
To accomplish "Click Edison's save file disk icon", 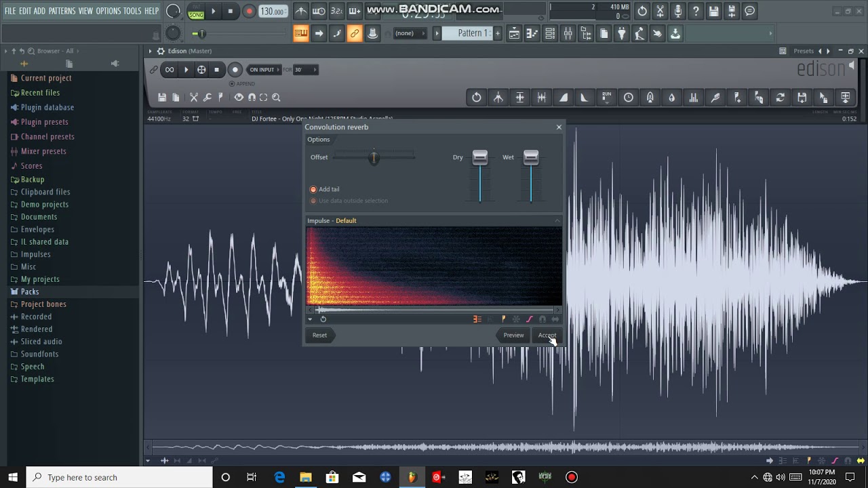I will click(x=162, y=98).
